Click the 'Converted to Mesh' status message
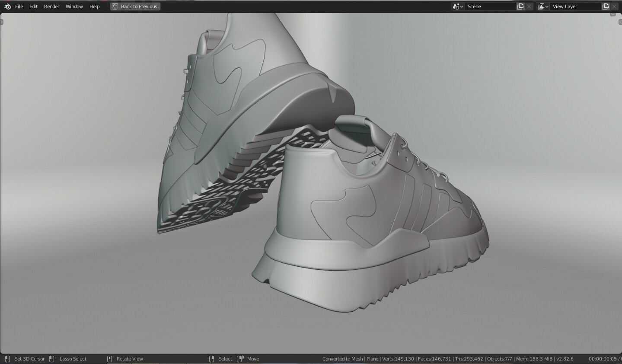 (342, 359)
